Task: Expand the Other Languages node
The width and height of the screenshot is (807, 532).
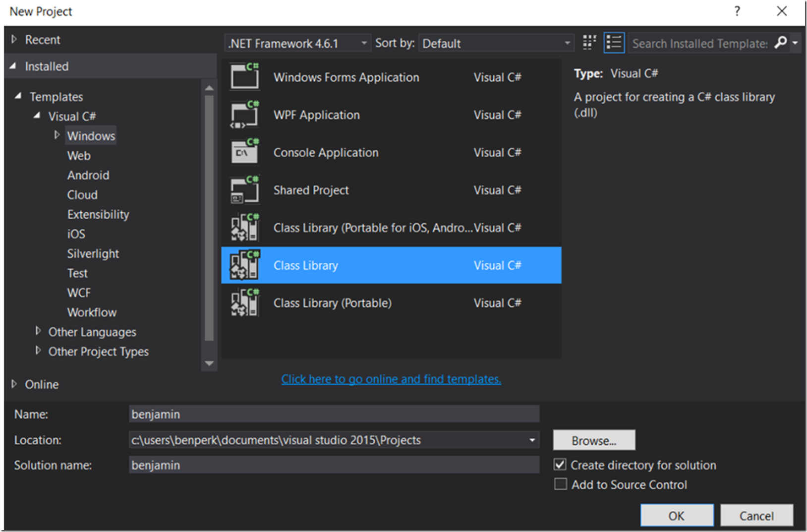Action: 38,331
